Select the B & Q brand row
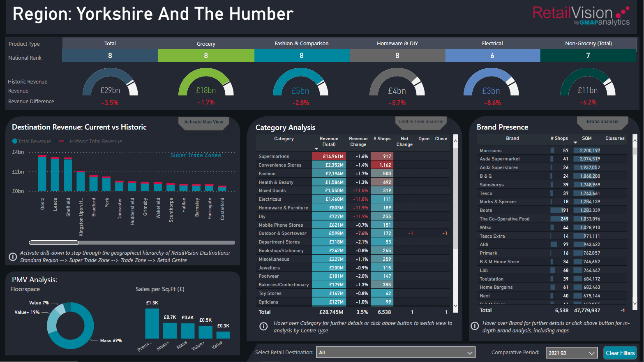Screen dimensions: 644x362 (552, 176)
